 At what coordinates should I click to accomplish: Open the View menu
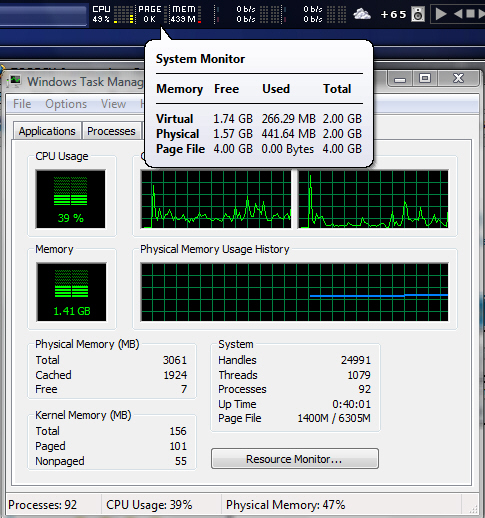(x=113, y=104)
